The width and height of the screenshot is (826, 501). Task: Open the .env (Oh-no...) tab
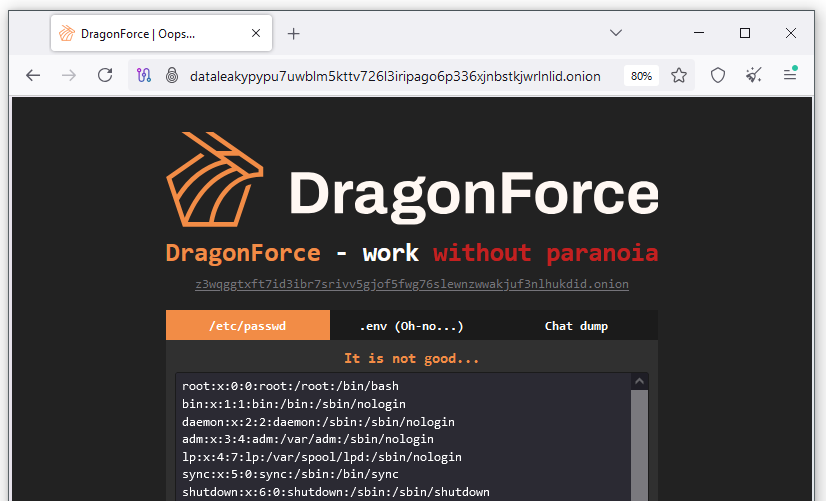(x=411, y=326)
